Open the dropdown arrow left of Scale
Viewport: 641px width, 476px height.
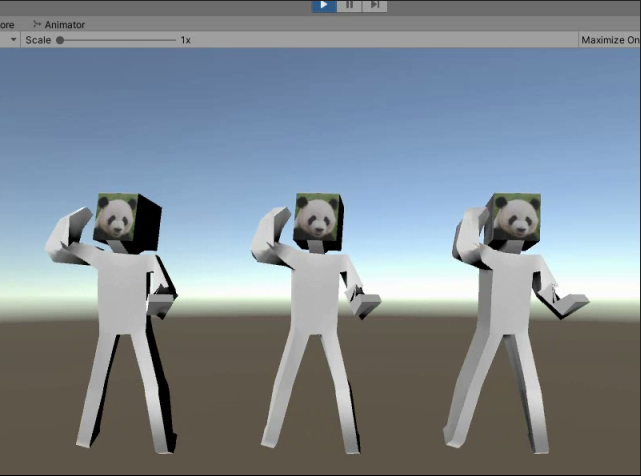13,40
